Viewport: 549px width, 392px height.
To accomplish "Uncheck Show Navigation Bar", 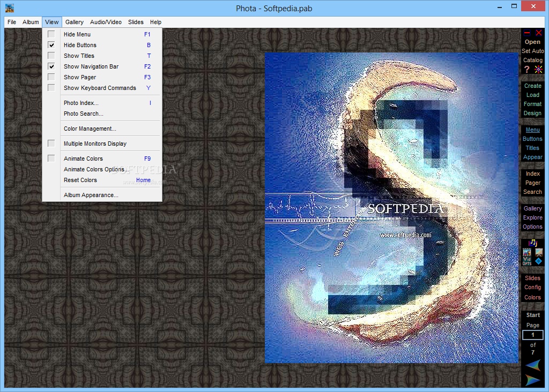I will [x=51, y=66].
